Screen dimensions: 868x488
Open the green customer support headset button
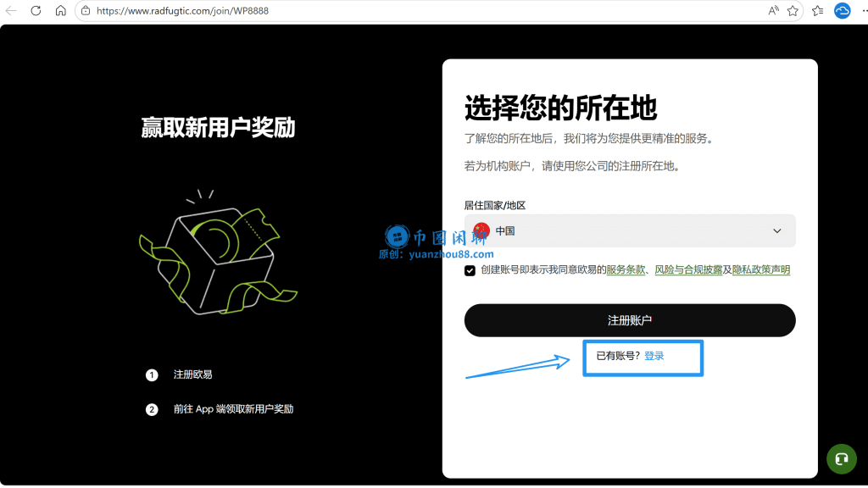click(842, 458)
